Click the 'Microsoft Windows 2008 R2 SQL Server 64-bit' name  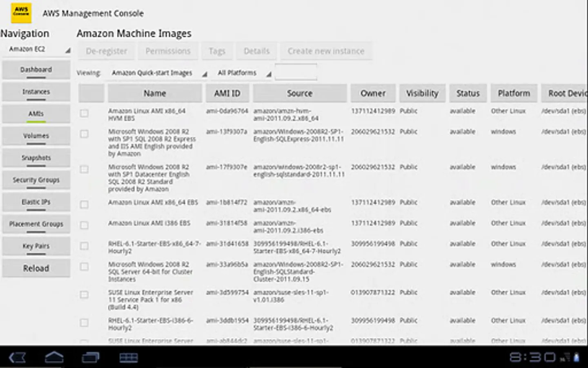coord(150,272)
